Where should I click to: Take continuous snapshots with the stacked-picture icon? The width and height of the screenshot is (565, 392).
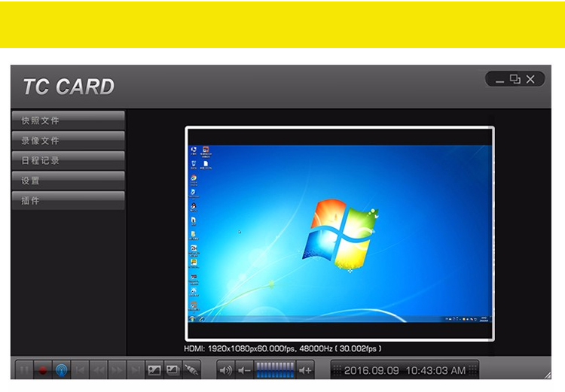pos(173,370)
